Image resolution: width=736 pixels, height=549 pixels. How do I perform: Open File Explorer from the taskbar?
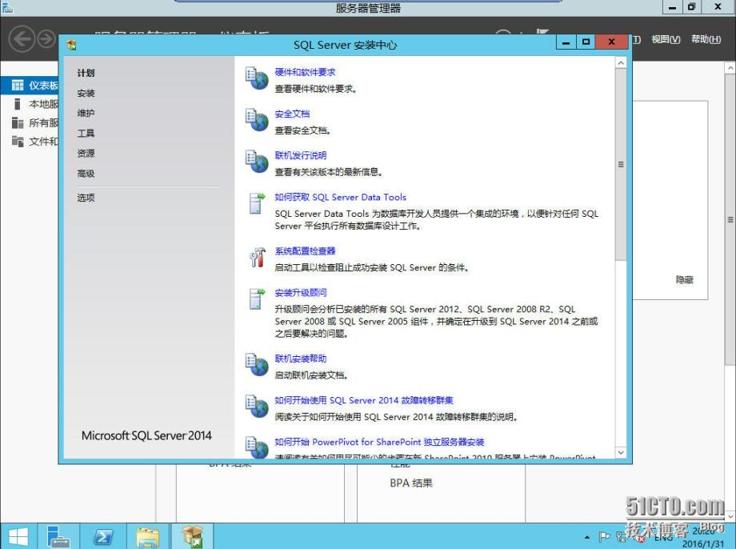(x=148, y=537)
